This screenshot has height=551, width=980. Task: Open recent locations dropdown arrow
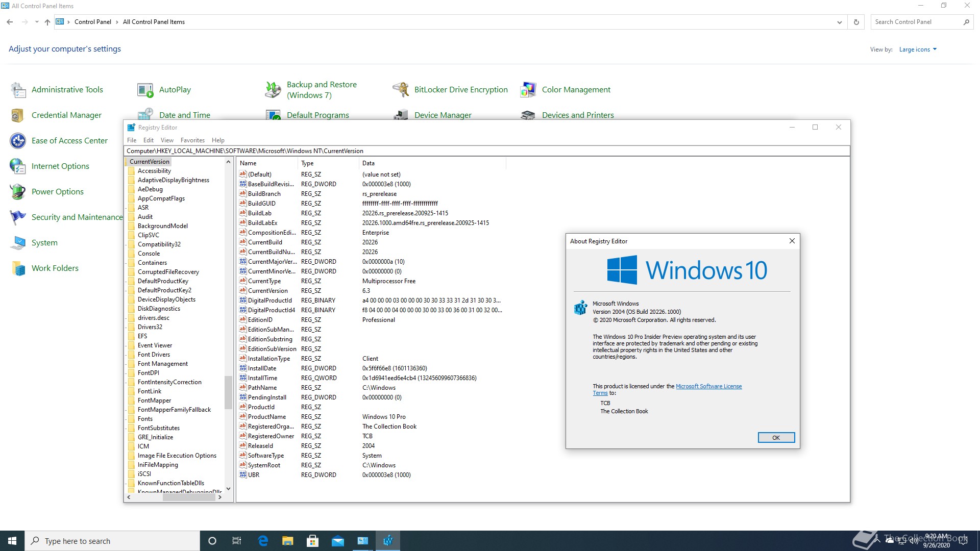click(x=37, y=22)
